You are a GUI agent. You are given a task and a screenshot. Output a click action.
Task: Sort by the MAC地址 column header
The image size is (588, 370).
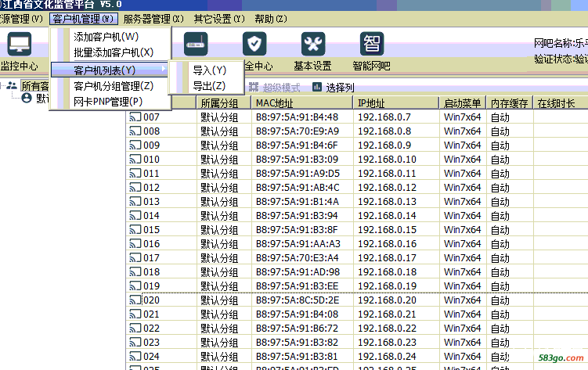coord(302,103)
